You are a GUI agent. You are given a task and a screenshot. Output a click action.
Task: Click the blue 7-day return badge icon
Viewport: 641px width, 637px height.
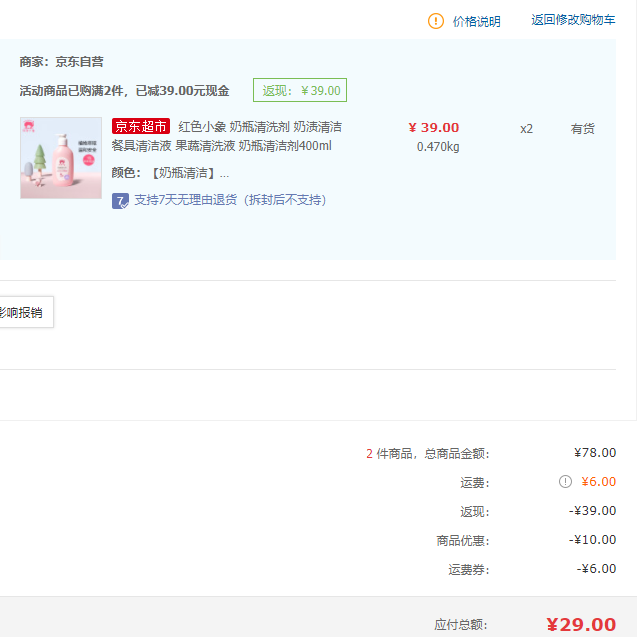pos(120,200)
